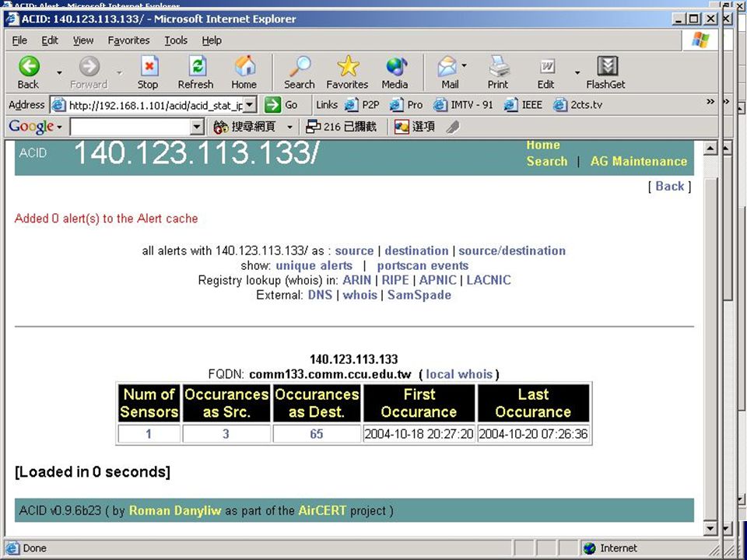This screenshot has width=747, height=560.
Task: Expand the Back button history dropdown
Action: [60, 73]
